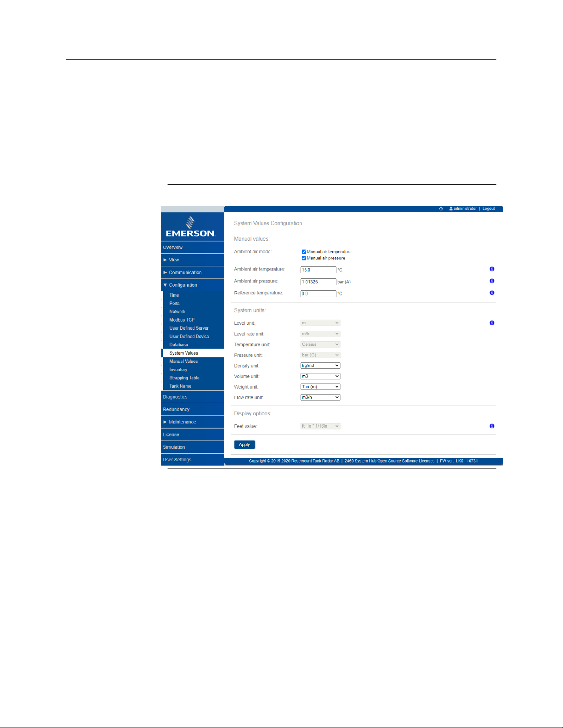This screenshot has height=728, width=563.
Task: Toggle Manual air temperature checkbox
Action: point(304,252)
